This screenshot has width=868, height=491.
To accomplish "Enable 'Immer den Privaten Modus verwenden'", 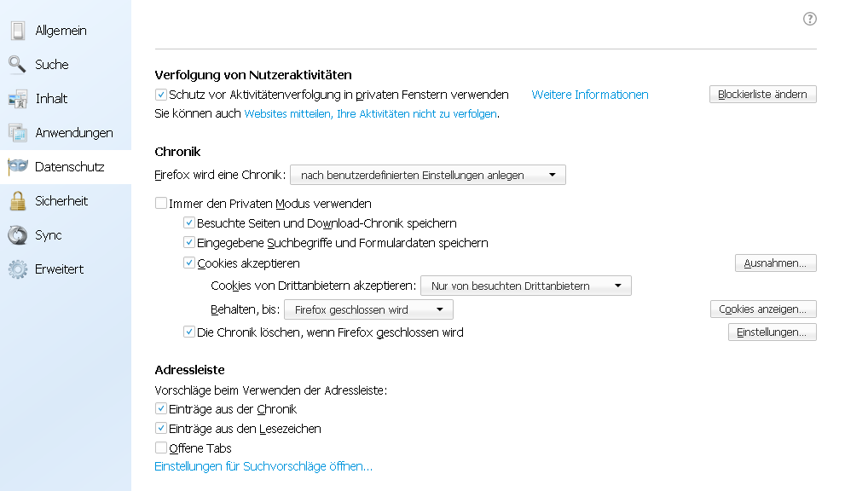I will tap(161, 204).
